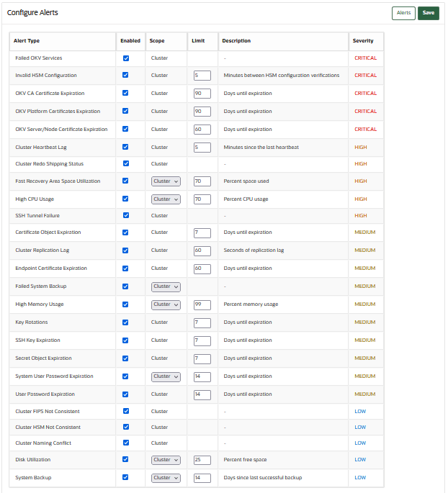Open the Alerts page button
This screenshot has width=448, height=493.
tap(403, 13)
